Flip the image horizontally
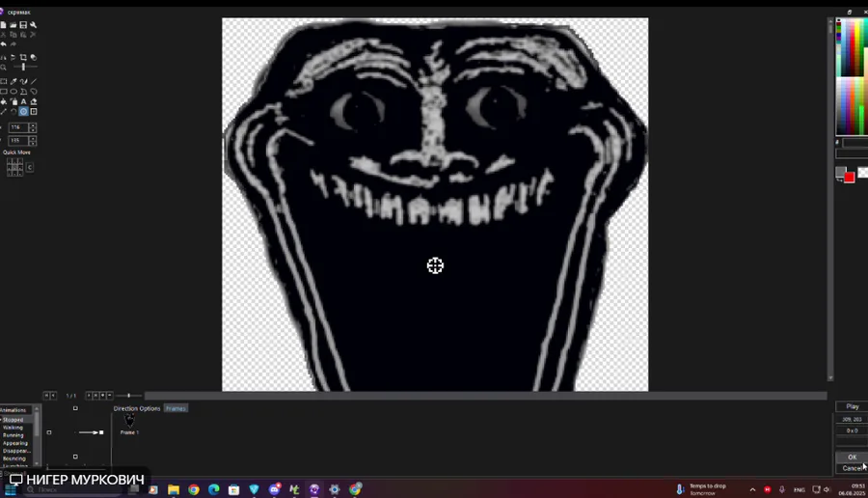 [3, 57]
